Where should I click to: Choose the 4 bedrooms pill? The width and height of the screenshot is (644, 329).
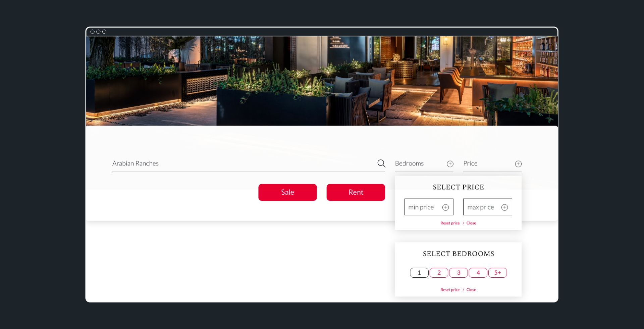(x=478, y=273)
